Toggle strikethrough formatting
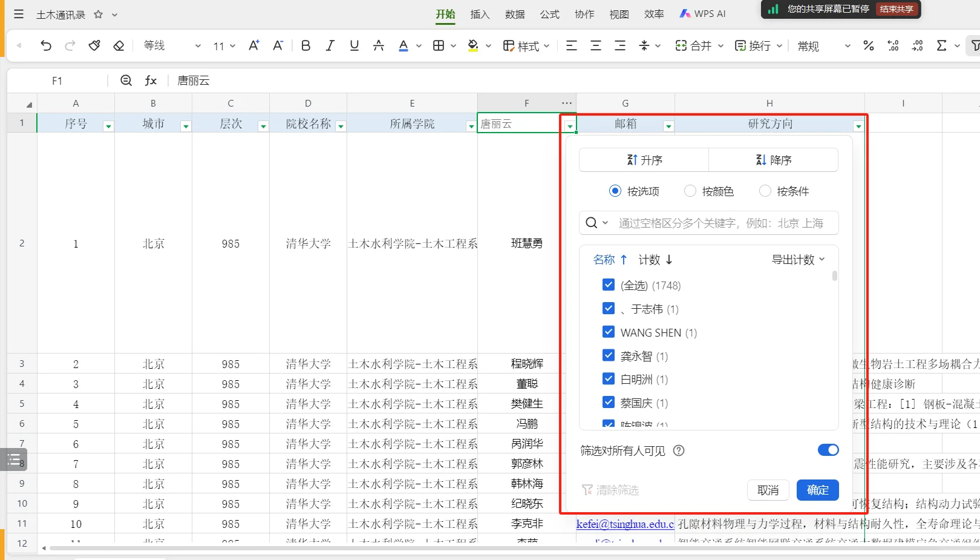Screen dimensions: 980x560 pyautogui.click(x=379, y=45)
